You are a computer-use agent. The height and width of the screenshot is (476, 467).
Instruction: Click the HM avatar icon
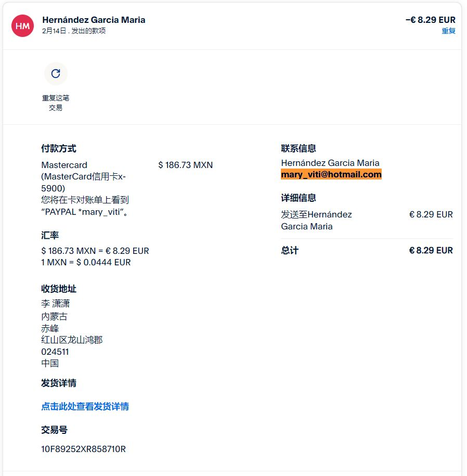point(22,25)
